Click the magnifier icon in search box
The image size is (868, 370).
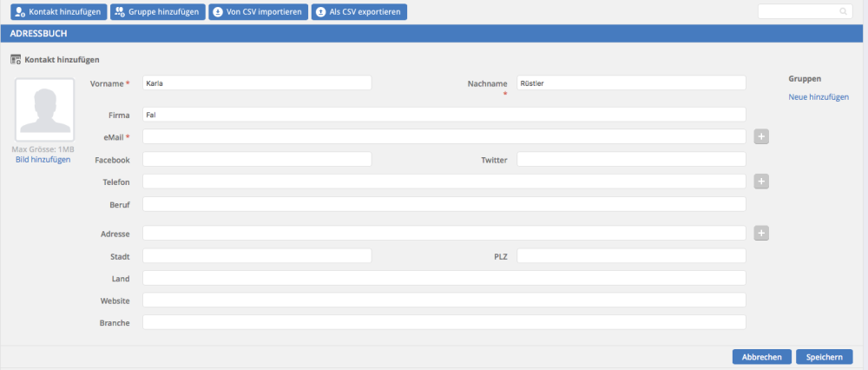coord(843,11)
